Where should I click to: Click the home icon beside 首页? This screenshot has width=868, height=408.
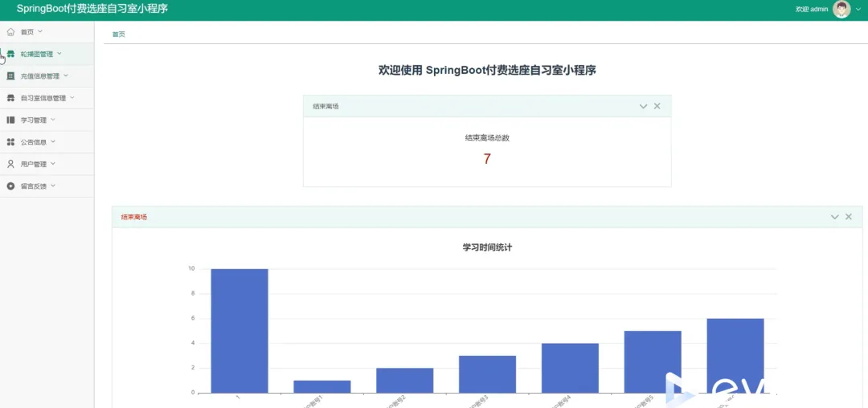(10, 31)
